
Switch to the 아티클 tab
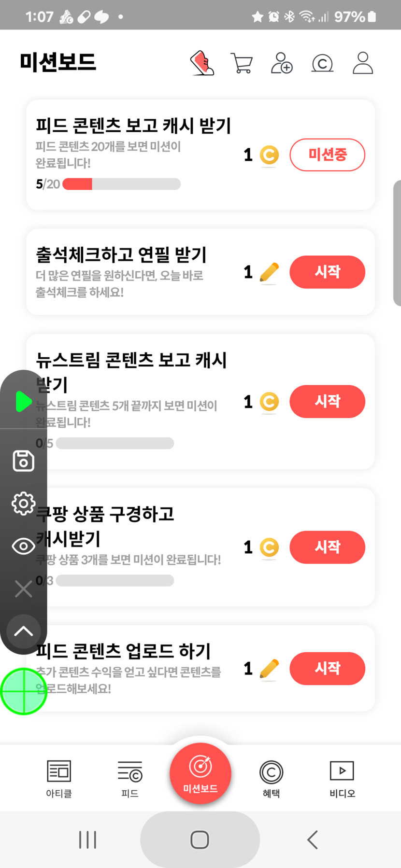(59, 778)
